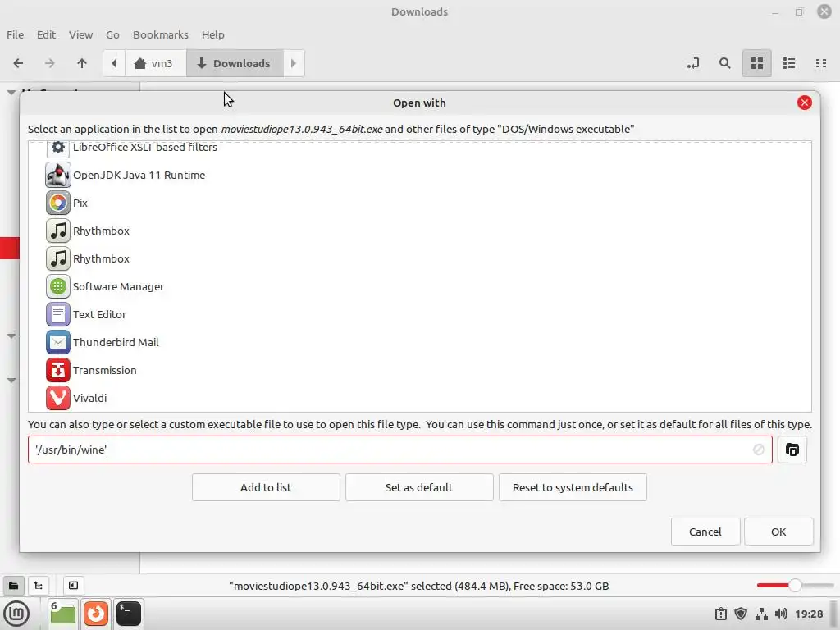The width and height of the screenshot is (840, 630).
Task: Click Reset to system defaults
Action: [x=573, y=487]
